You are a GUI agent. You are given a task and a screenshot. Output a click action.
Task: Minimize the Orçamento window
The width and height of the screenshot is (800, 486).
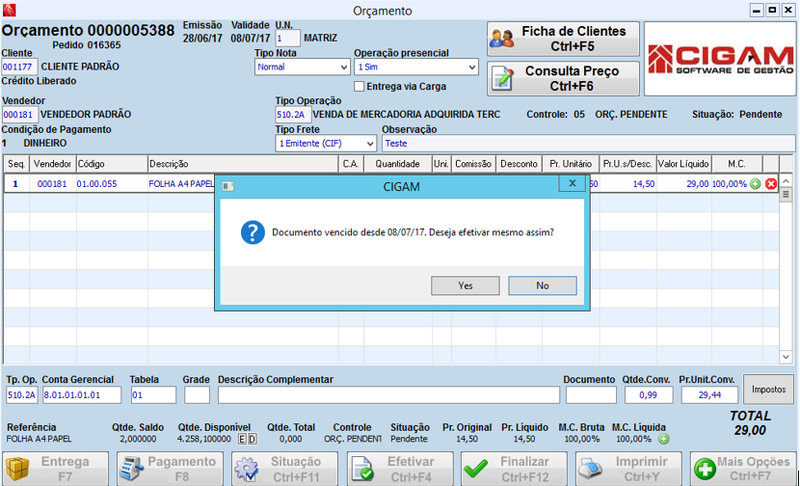click(x=756, y=10)
